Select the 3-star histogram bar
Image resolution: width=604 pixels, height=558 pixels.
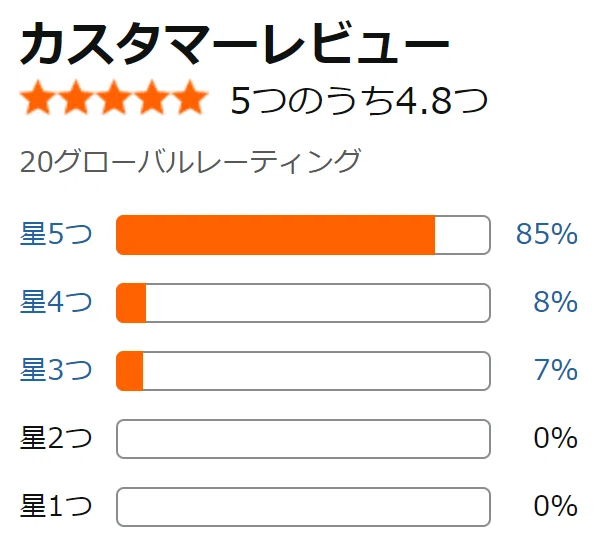point(303,371)
